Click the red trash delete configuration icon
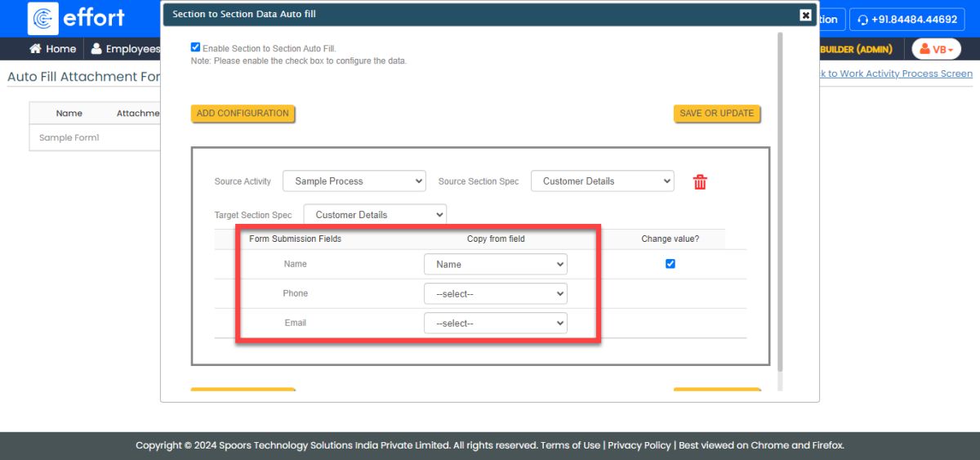The height and width of the screenshot is (460, 980). (x=700, y=182)
